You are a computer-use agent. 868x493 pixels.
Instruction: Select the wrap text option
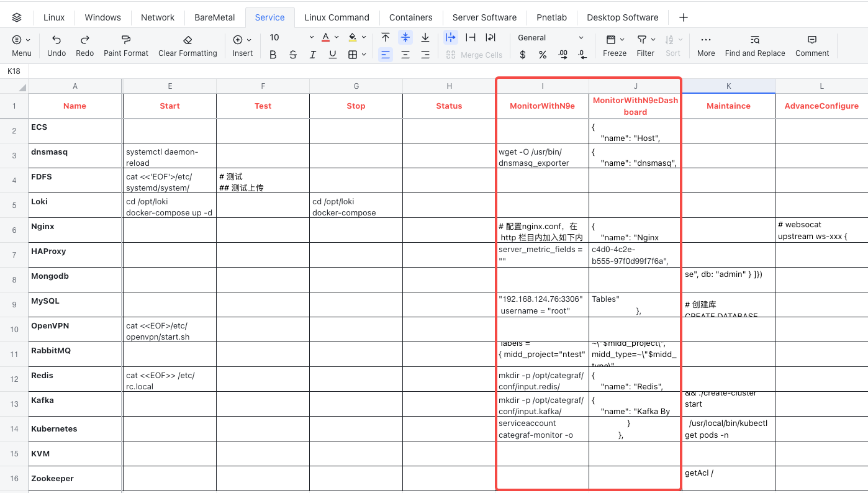491,38
